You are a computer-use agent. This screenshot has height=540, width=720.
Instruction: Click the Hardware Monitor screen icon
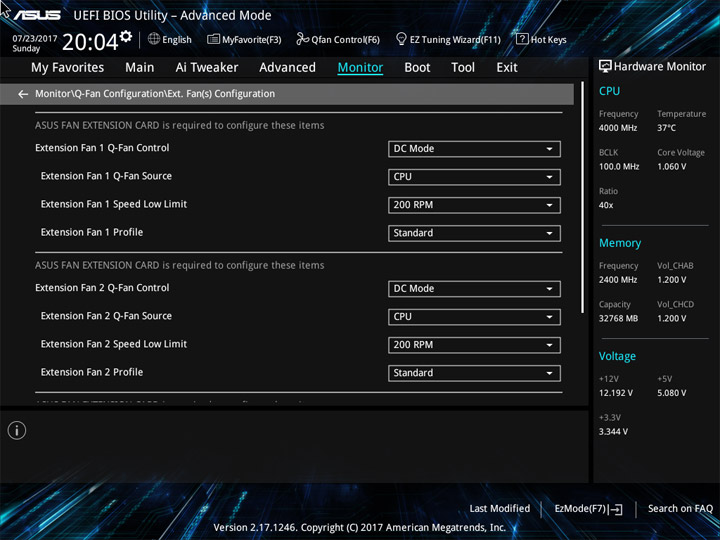(x=605, y=67)
